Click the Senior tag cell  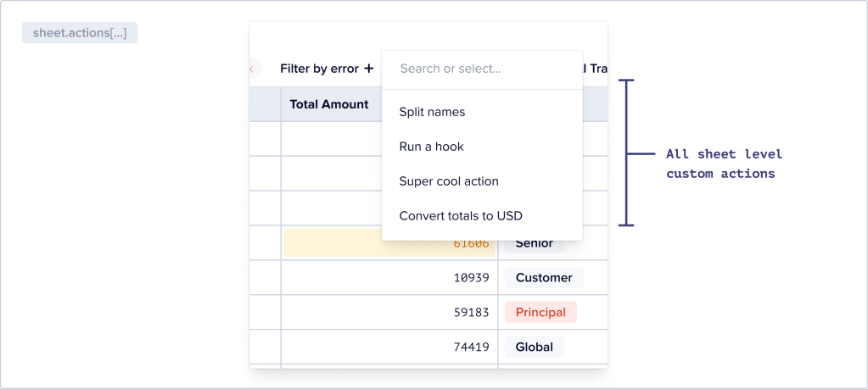point(534,243)
